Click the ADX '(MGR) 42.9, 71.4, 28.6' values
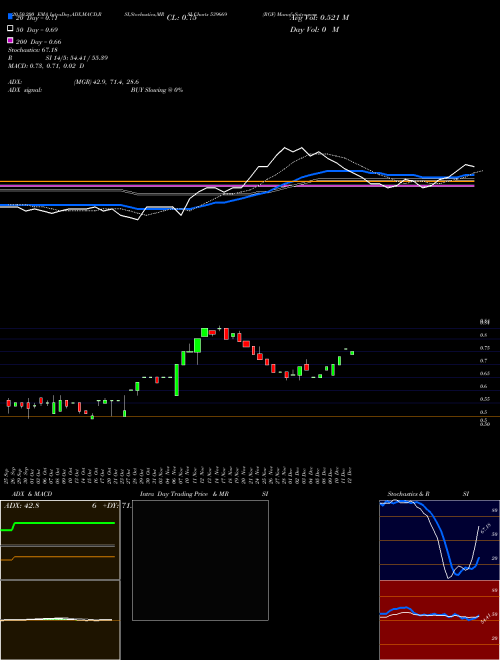This screenshot has height=660, width=500. 106,82
